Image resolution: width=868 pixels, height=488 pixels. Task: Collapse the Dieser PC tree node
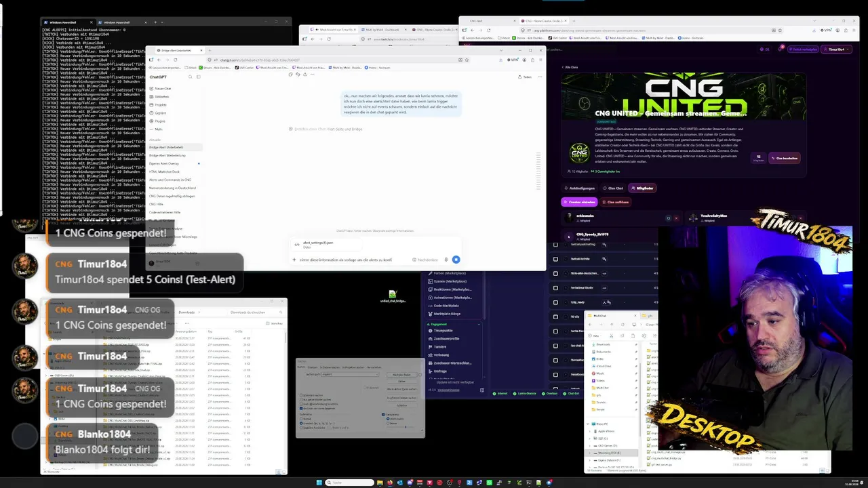point(589,424)
